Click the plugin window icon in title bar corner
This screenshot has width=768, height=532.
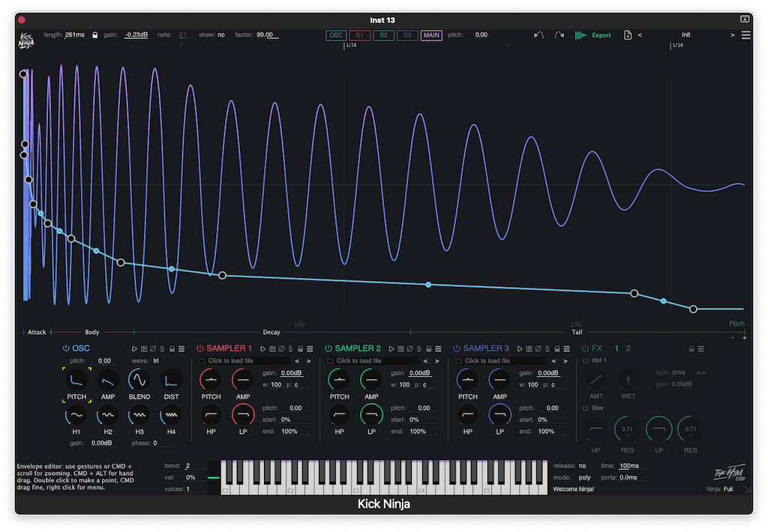pos(745,19)
